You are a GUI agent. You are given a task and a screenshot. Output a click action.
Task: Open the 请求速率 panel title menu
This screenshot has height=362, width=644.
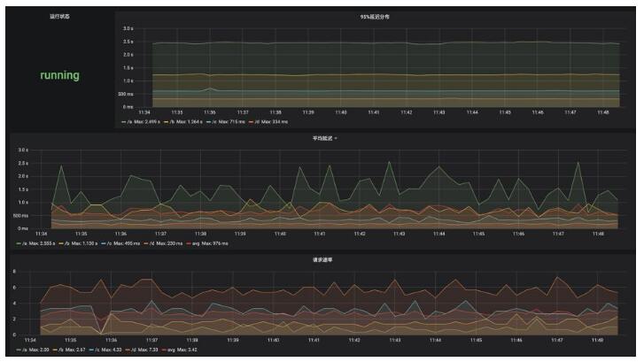[x=322, y=259]
